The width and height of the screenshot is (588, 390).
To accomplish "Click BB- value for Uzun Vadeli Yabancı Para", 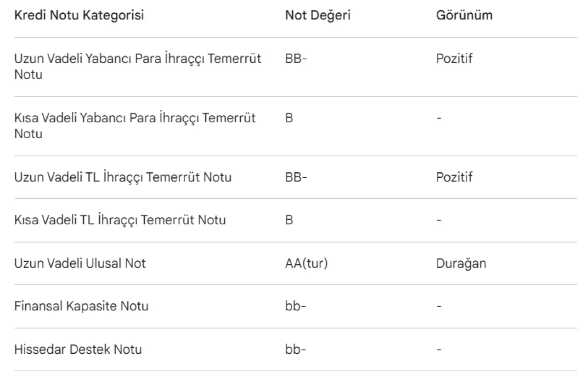I will pyautogui.click(x=295, y=59).
